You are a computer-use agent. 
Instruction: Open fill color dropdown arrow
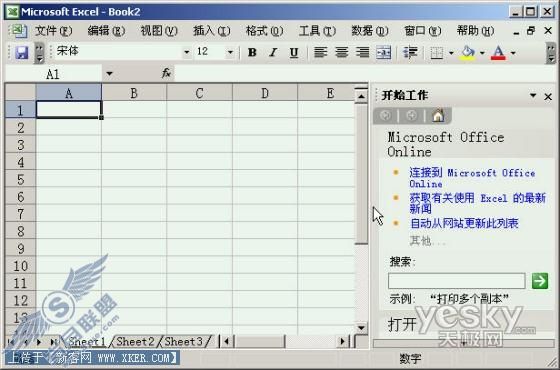(482, 53)
